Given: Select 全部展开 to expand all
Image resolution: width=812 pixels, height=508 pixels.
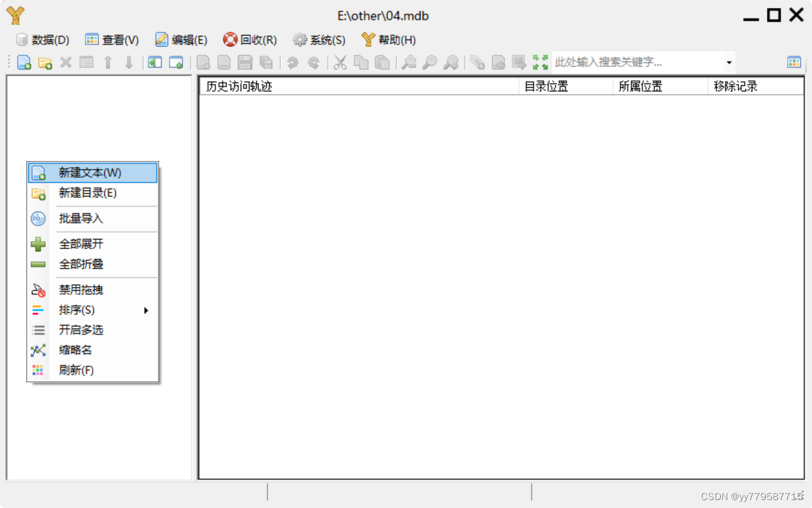Looking at the screenshot, I should pyautogui.click(x=93, y=245).
